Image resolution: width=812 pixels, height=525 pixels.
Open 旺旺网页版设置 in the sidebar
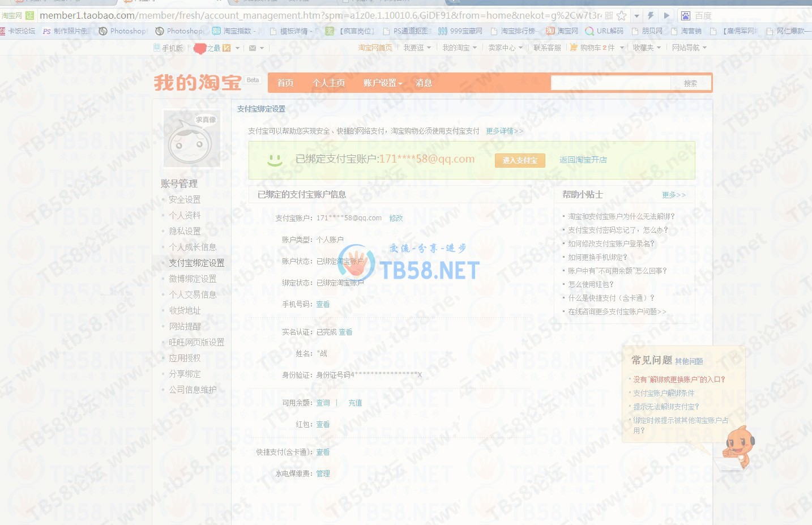tap(196, 342)
